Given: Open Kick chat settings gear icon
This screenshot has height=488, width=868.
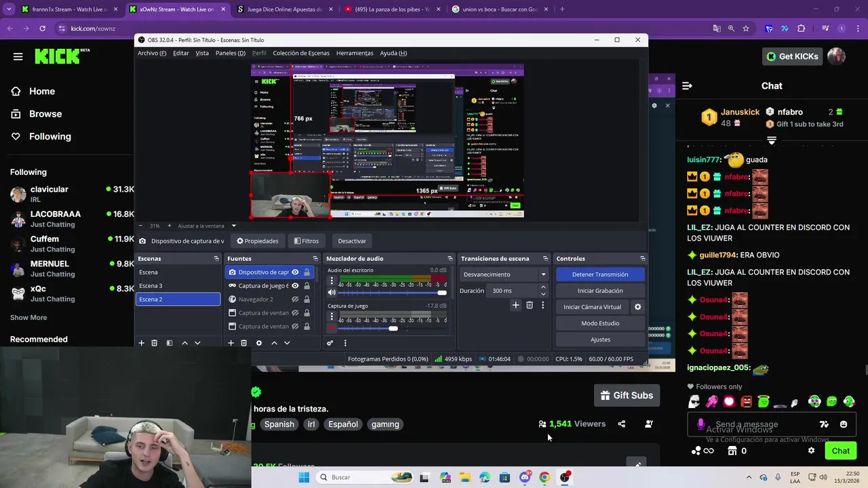Looking at the screenshot, I should [x=811, y=451].
